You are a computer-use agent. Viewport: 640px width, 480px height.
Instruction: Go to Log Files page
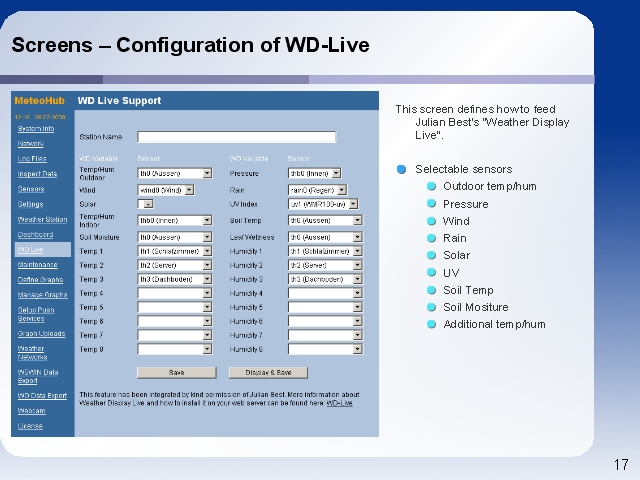click(x=32, y=159)
